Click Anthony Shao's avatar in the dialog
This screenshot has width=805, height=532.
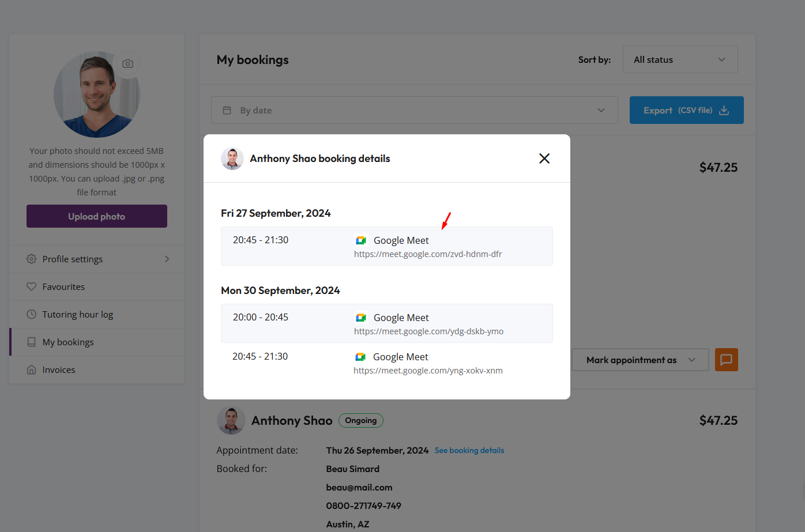[x=232, y=158]
